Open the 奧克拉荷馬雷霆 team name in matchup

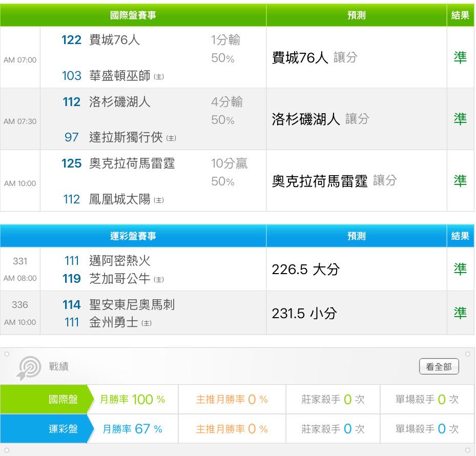tap(132, 163)
